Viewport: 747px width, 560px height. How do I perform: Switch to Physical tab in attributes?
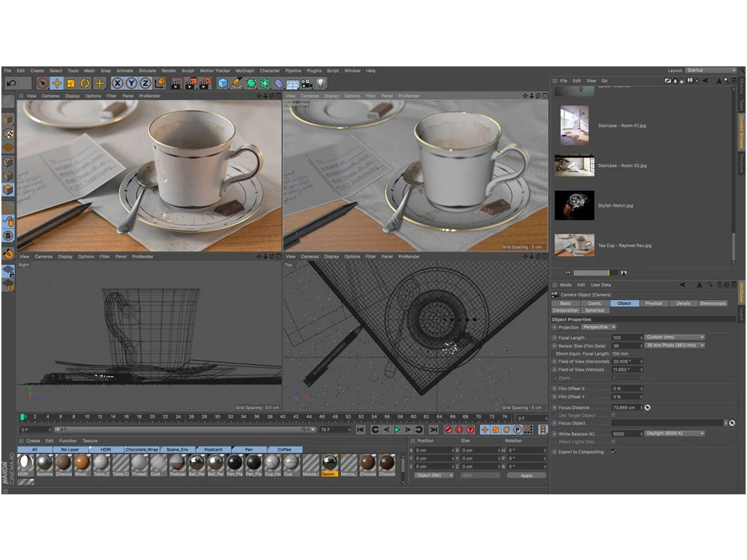coord(654,304)
